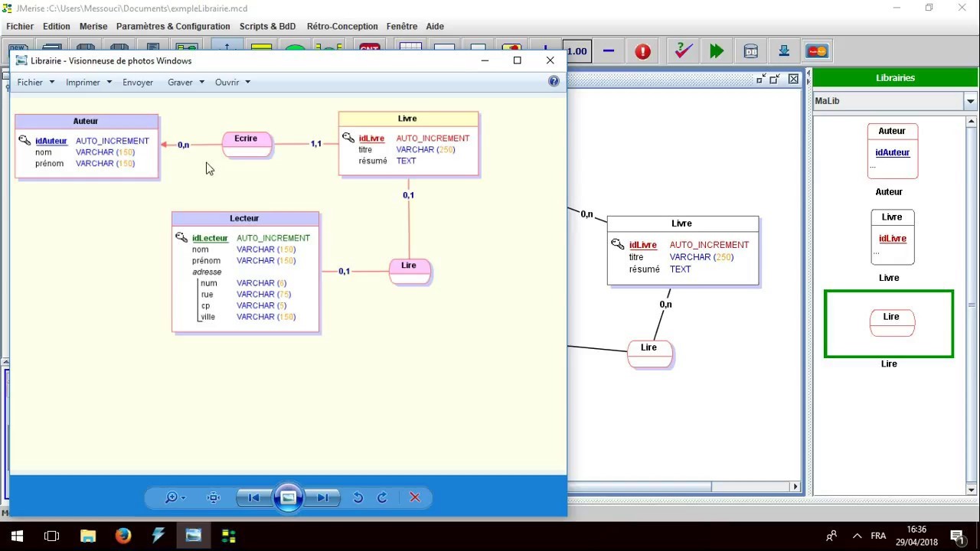Rotate photo counterclockwise
The image size is (980, 551).
tap(358, 497)
